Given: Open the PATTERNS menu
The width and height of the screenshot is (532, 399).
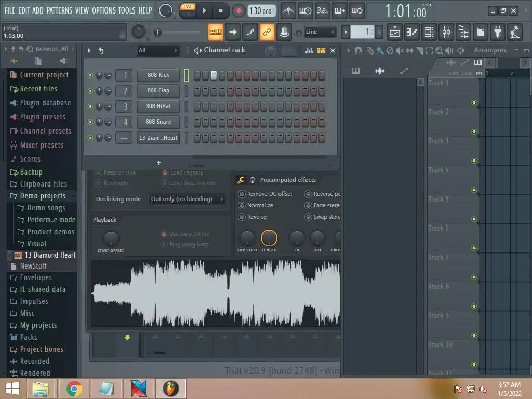Looking at the screenshot, I should click(59, 10).
